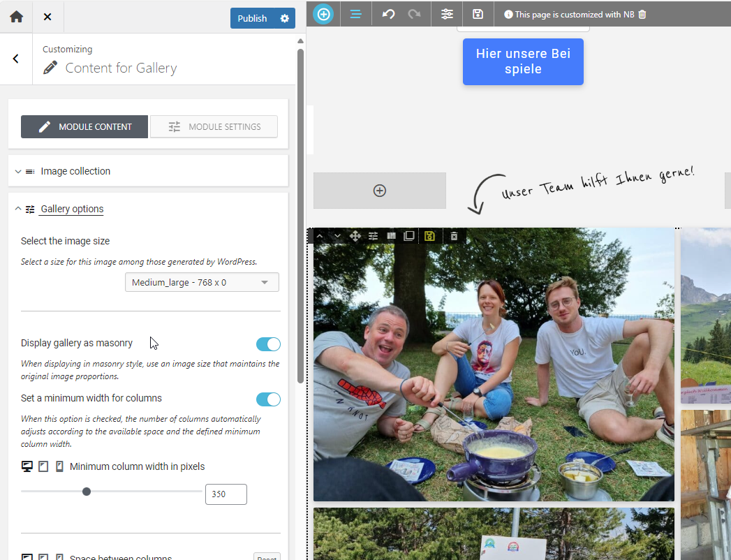Undo the last change

[x=388, y=15]
